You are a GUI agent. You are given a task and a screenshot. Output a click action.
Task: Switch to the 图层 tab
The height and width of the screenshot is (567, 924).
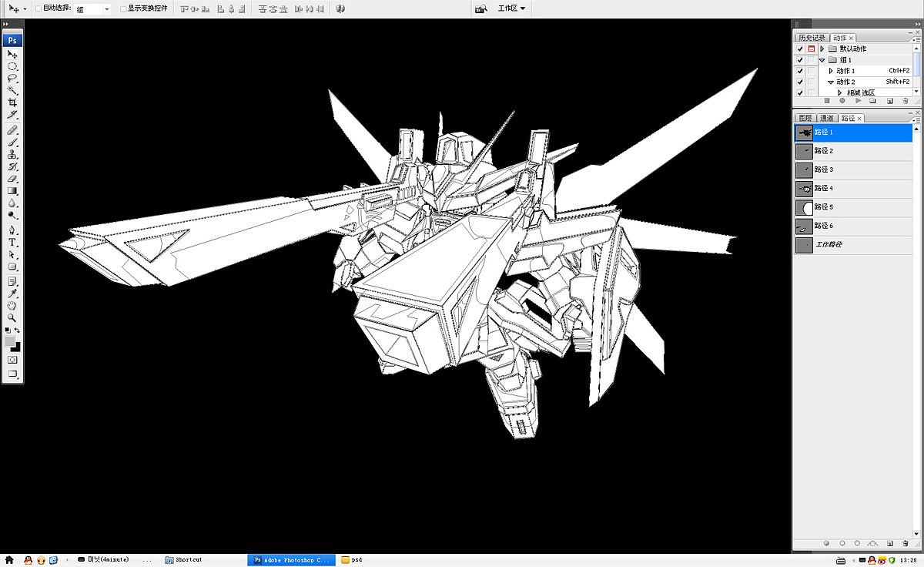point(805,118)
